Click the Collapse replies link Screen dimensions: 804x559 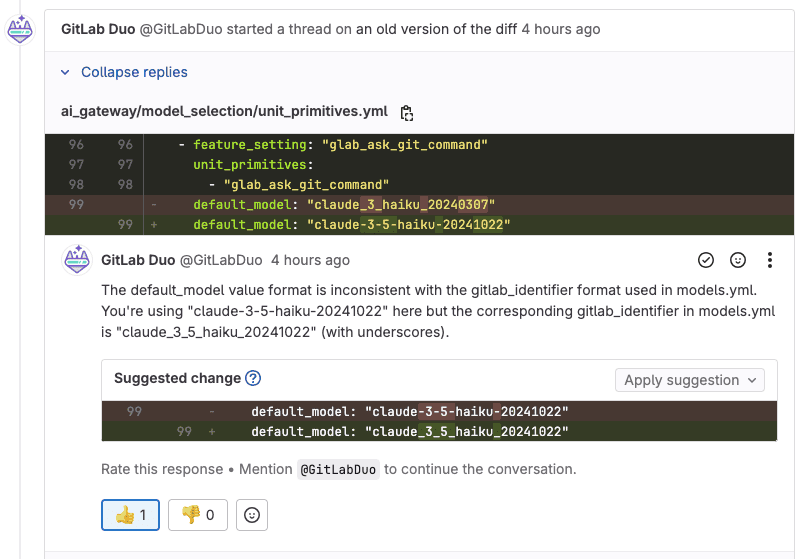click(x=134, y=72)
